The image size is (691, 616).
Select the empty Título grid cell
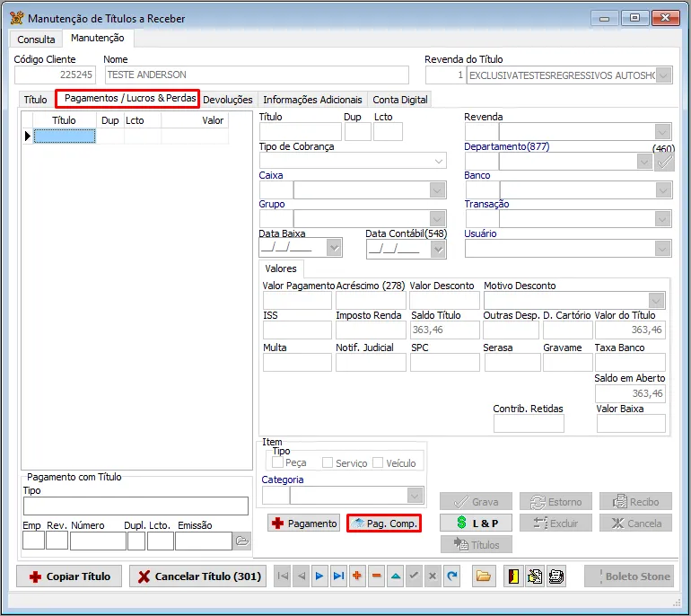65,136
